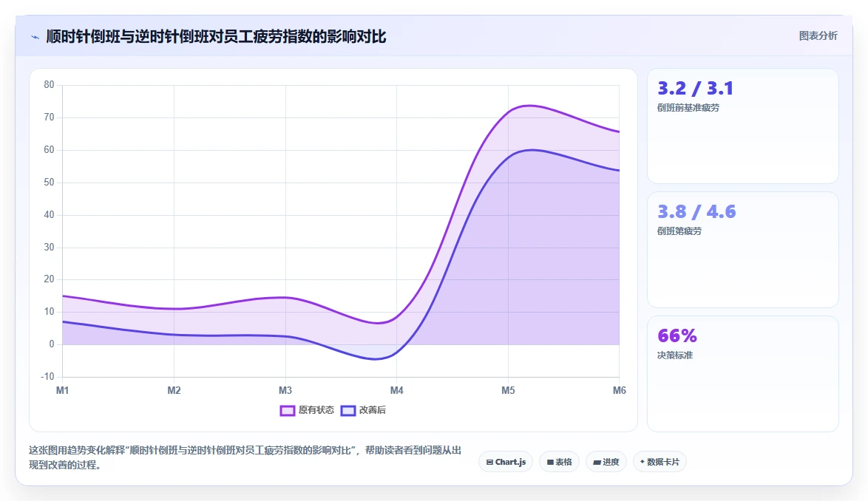The height and width of the screenshot is (501, 868).
Task: Open the 3.2 / 3.1 stat card
Action: point(742,126)
